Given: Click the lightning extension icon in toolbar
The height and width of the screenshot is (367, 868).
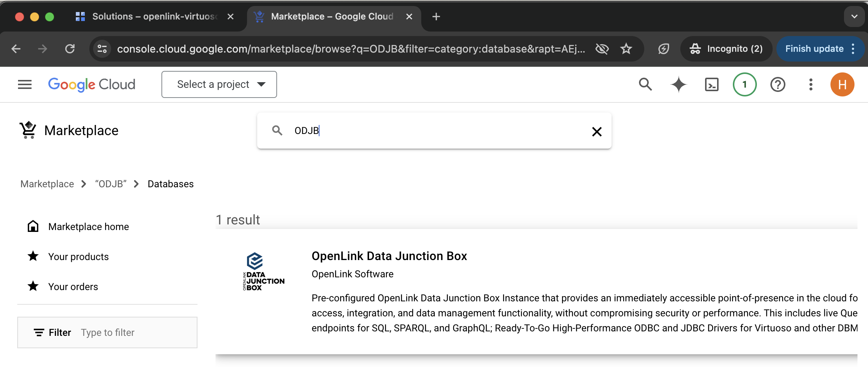Looking at the screenshot, I should point(664,49).
